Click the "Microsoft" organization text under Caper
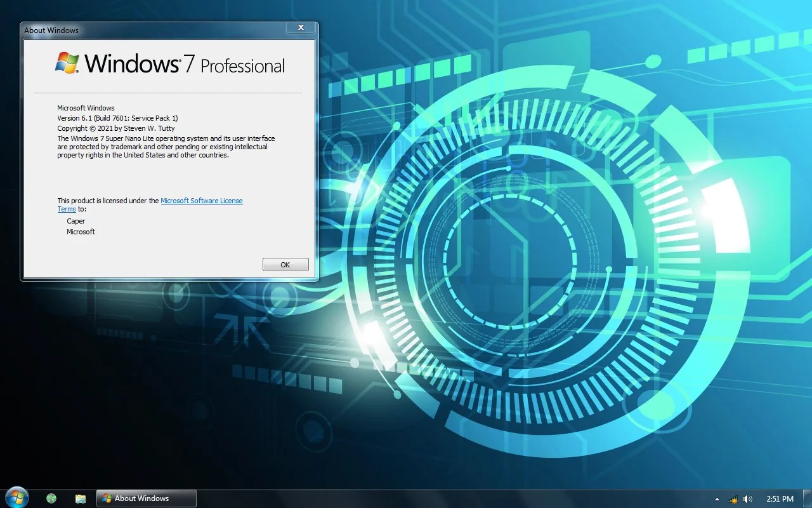 [x=81, y=232]
